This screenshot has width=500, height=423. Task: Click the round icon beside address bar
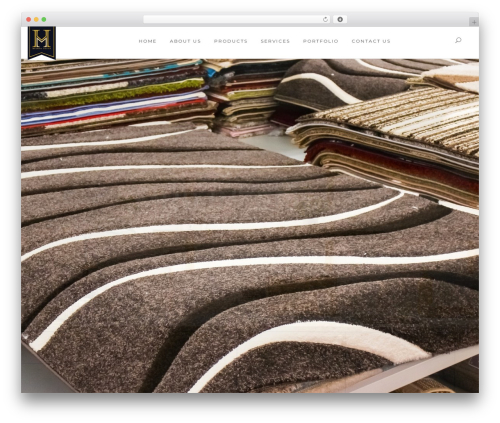340,20
